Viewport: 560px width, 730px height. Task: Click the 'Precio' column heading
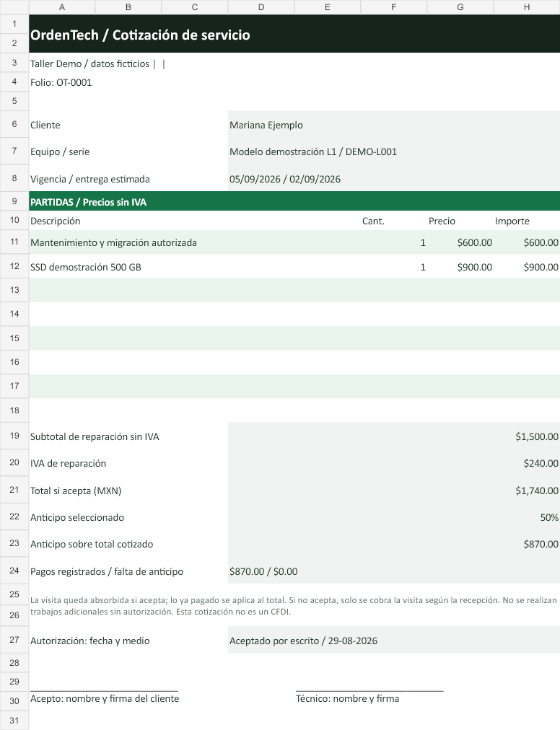pyautogui.click(x=442, y=221)
